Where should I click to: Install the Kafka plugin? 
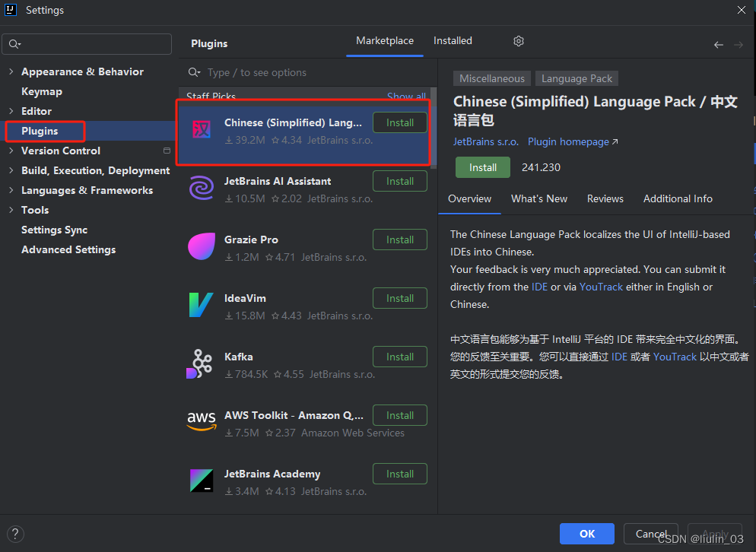400,357
